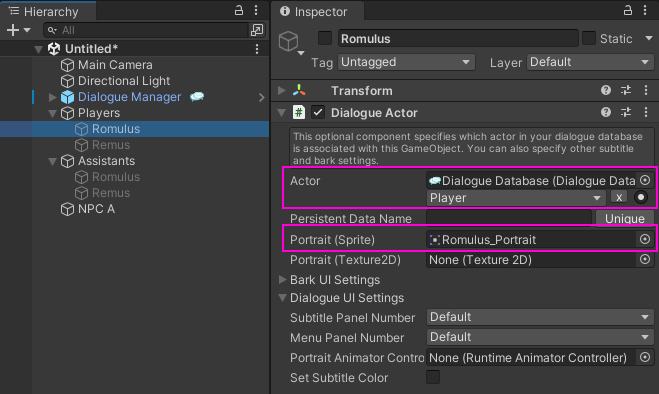This screenshot has height=394, width=659.
Task: Open the Tag dropdown showing Untagged
Action: tap(406, 62)
